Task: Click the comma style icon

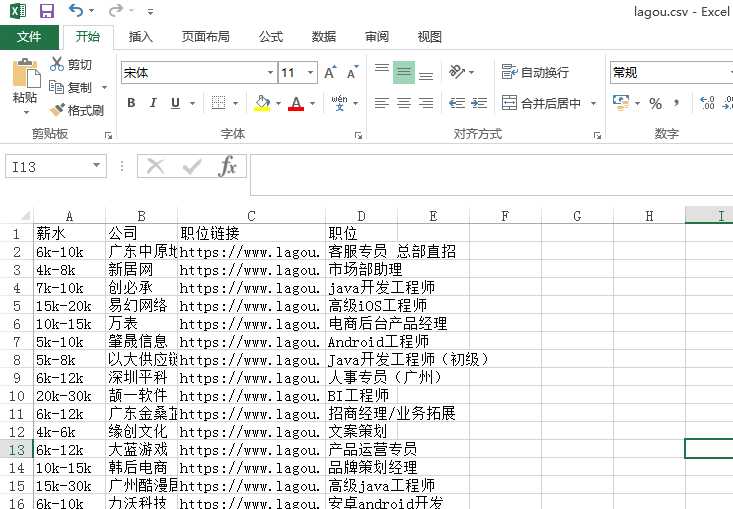Action: (676, 103)
